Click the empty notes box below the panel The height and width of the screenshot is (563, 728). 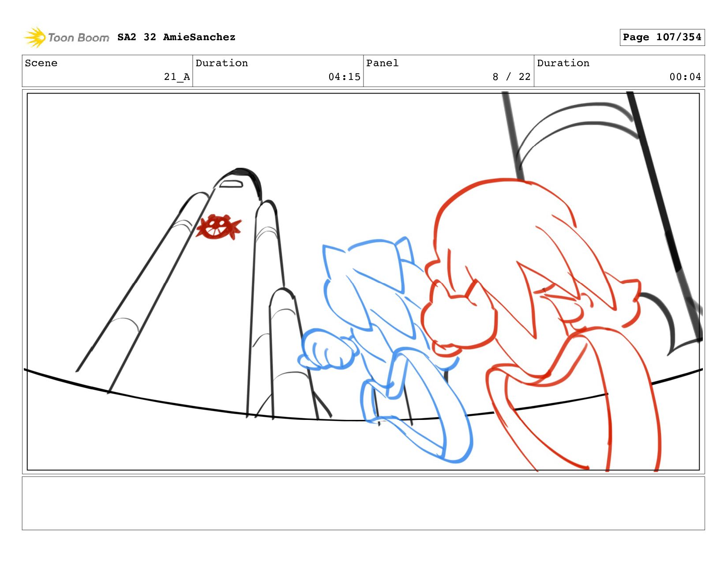point(363,503)
